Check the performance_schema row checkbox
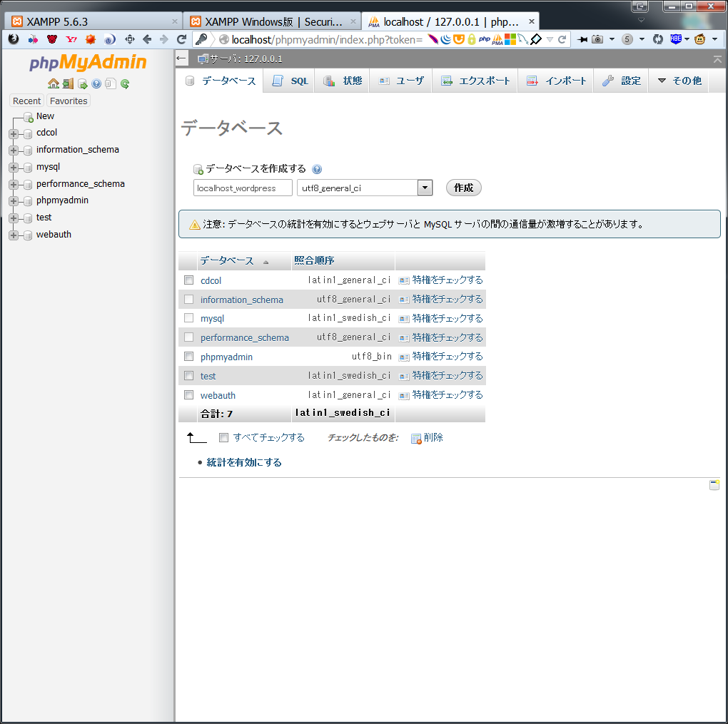 click(189, 337)
